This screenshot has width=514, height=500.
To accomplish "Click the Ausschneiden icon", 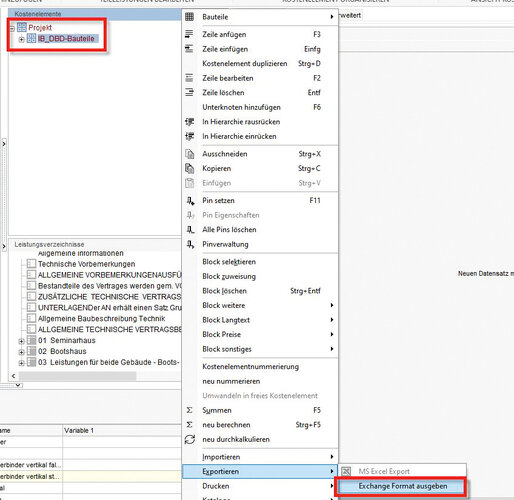I will [x=190, y=154].
